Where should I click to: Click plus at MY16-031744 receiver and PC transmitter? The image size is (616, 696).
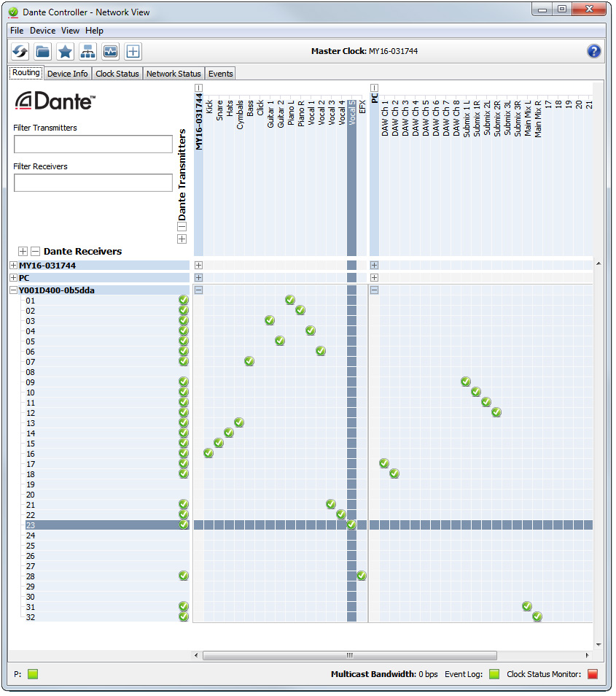374,266
